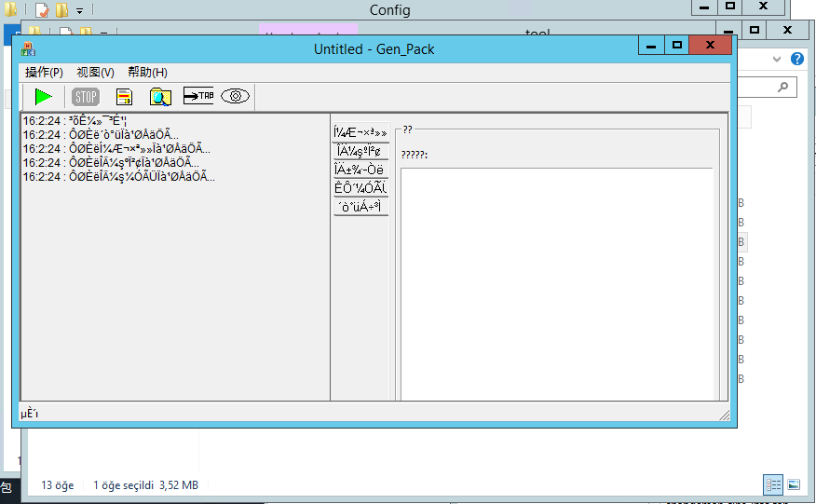Select log line containing 'Í¼Æ¬×ª»»'
The height and width of the screenshot is (504, 816).
116,149
